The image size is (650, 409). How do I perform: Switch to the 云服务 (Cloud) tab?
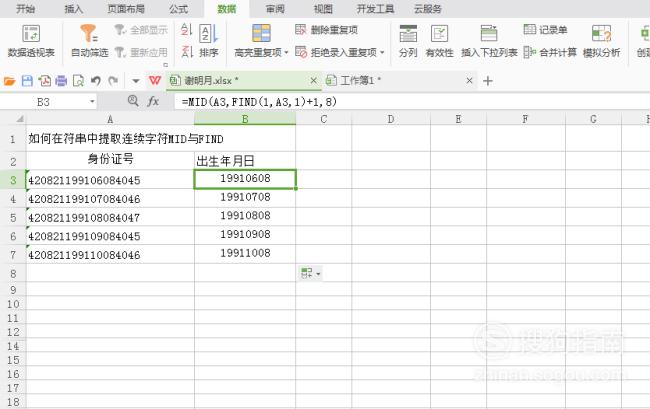428,9
